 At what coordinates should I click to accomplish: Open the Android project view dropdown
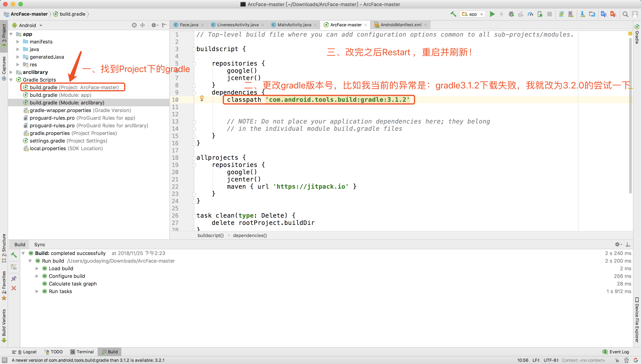pos(30,25)
